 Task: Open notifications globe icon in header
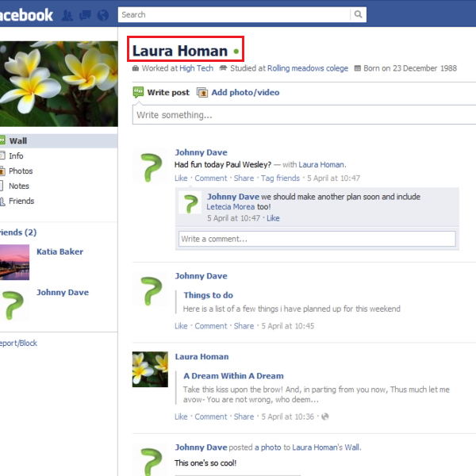point(103,15)
